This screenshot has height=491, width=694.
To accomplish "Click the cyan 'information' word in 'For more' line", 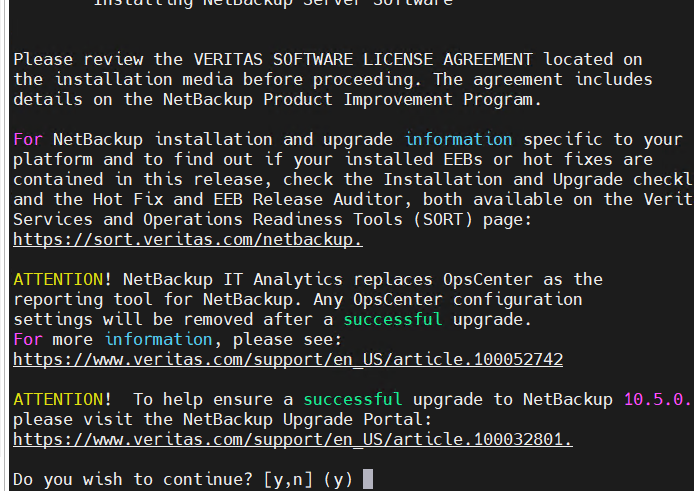I will pos(158,340).
